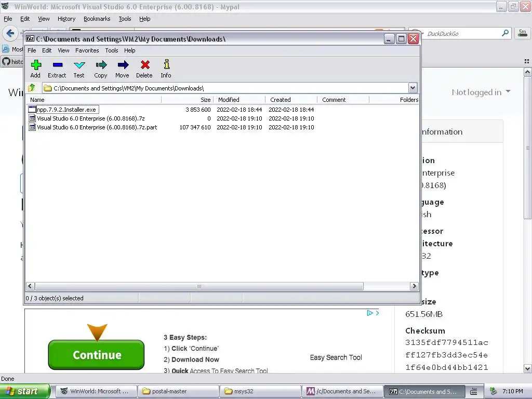Click inside the 7-Zip address path field
Image resolution: width=532 pixels, height=399 pixels.
coord(225,88)
